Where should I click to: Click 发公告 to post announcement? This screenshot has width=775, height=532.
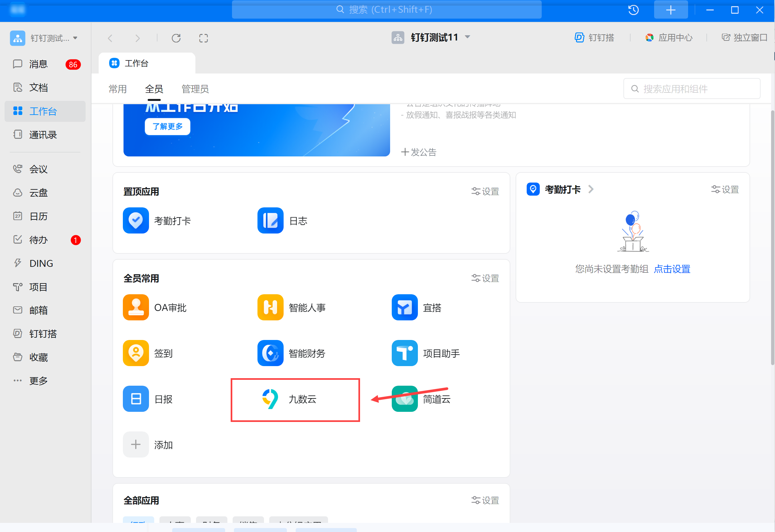click(x=419, y=152)
